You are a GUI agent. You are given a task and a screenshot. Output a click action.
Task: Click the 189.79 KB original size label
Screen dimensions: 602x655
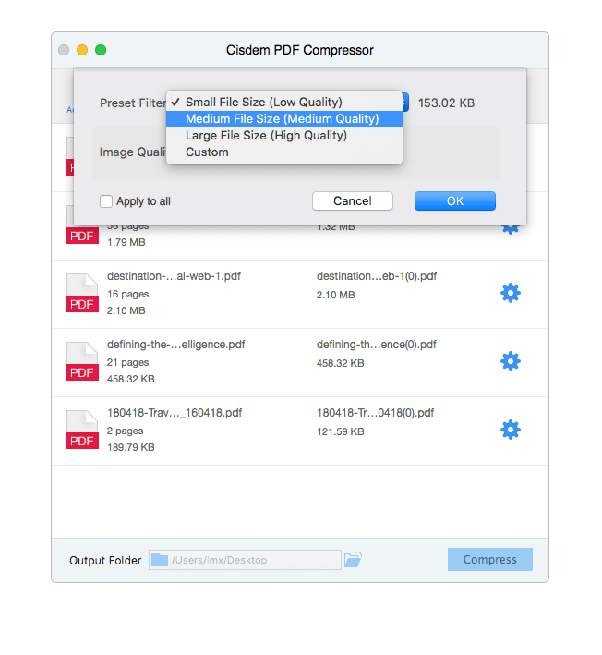pyautogui.click(x=131, y=447)
